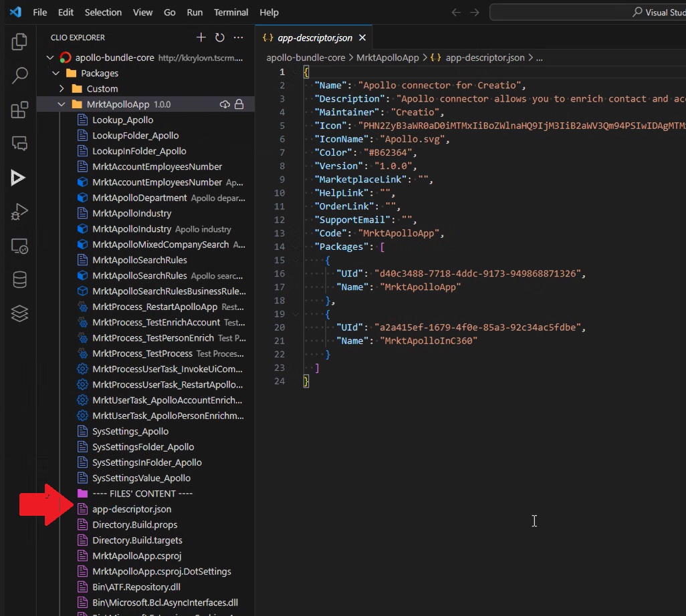Click the add environment plus icon
The width and height of the screenshot is (686, 616).
pyautogui.click(x=200, y=37)
